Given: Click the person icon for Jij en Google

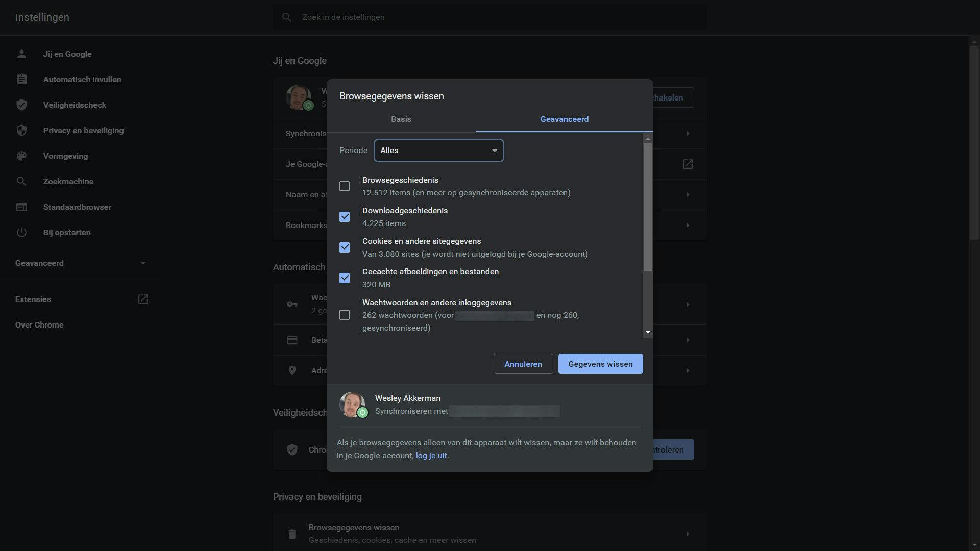Looking at the screenshot, I should tap(21, 54).
